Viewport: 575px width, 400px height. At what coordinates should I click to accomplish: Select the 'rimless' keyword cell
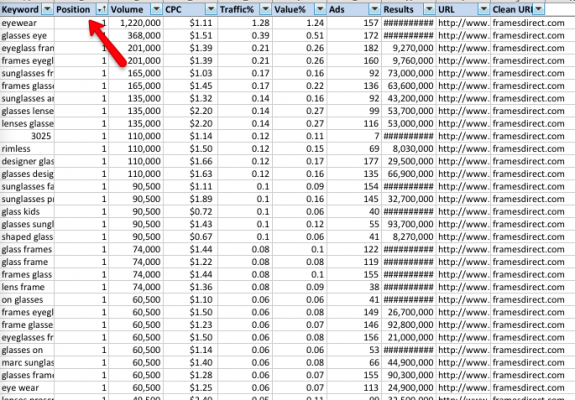(x=27, y=149)
